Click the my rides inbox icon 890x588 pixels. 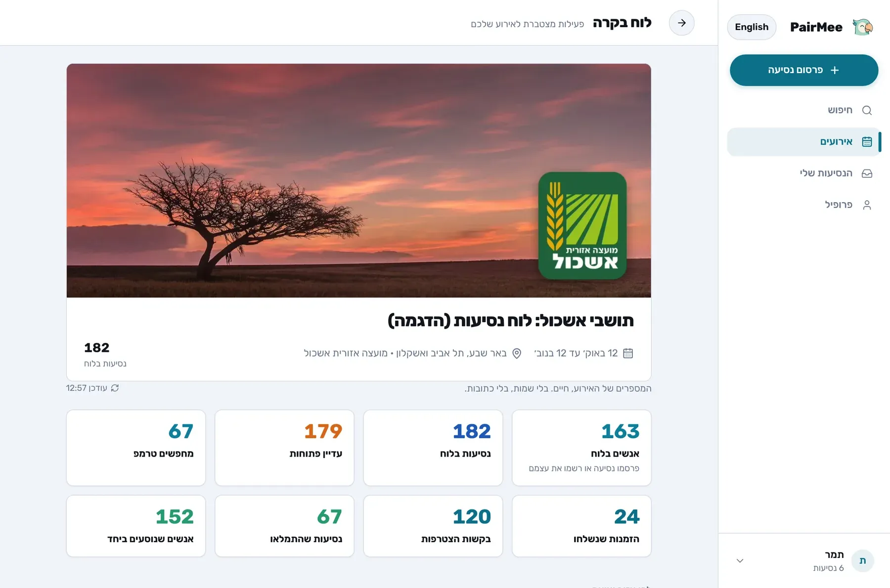[867, 173]
